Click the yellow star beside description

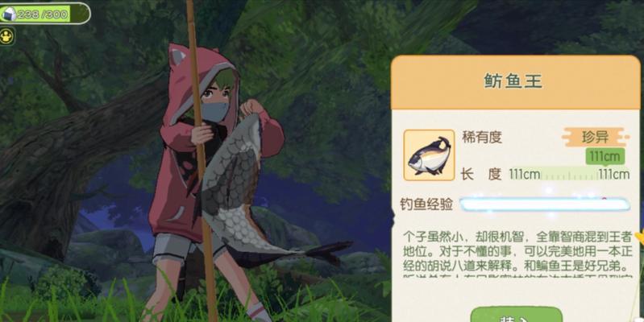pos(640,238)
